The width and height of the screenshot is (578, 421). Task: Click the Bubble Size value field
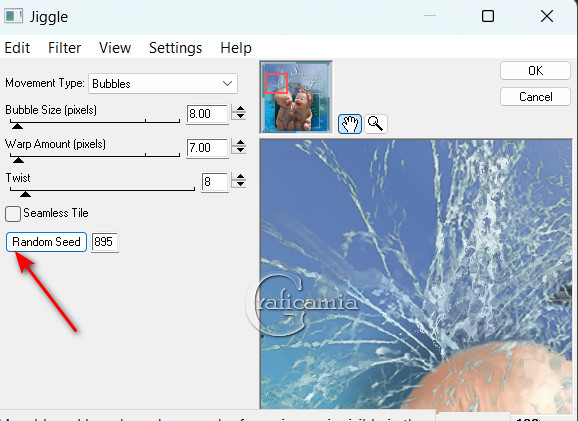click(x=207, y=114)
